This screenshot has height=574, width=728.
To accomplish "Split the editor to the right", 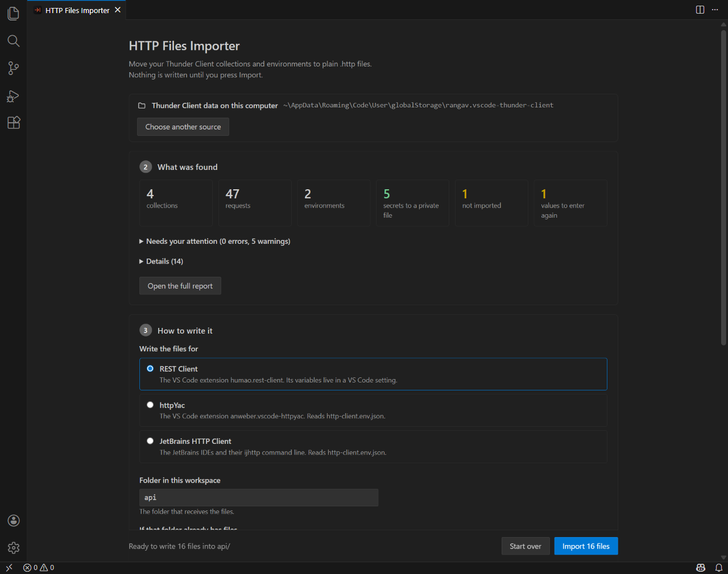I will [x=700, y=10].
